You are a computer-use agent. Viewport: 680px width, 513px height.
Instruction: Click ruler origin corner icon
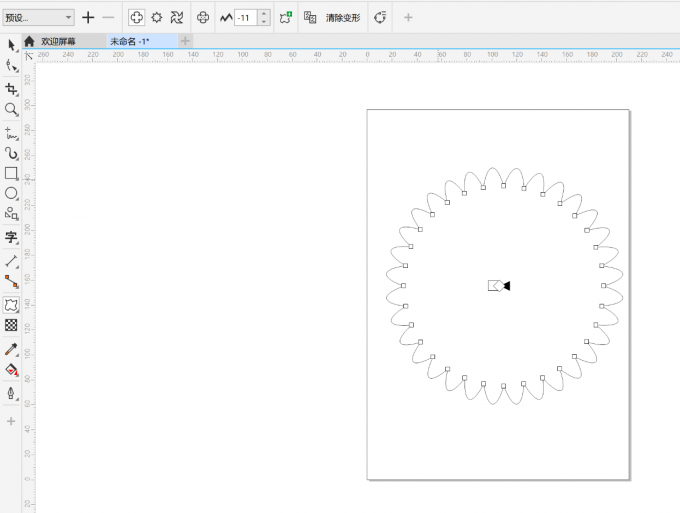coord(29,56)
